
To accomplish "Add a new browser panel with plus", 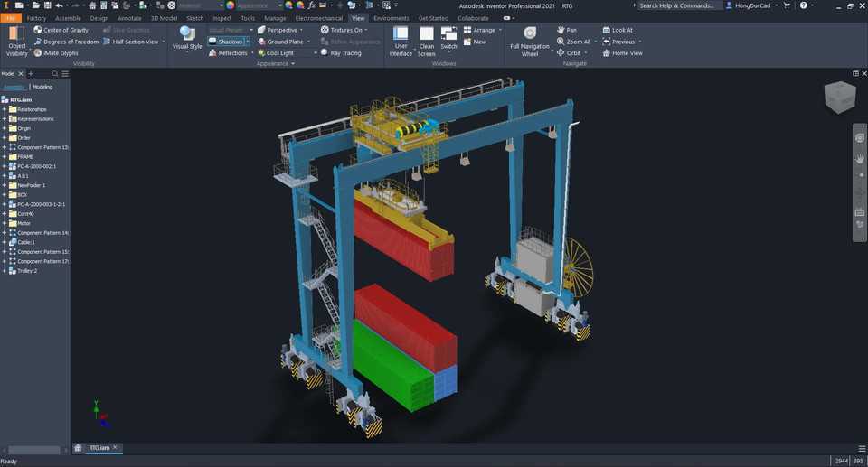I will 31,73.
